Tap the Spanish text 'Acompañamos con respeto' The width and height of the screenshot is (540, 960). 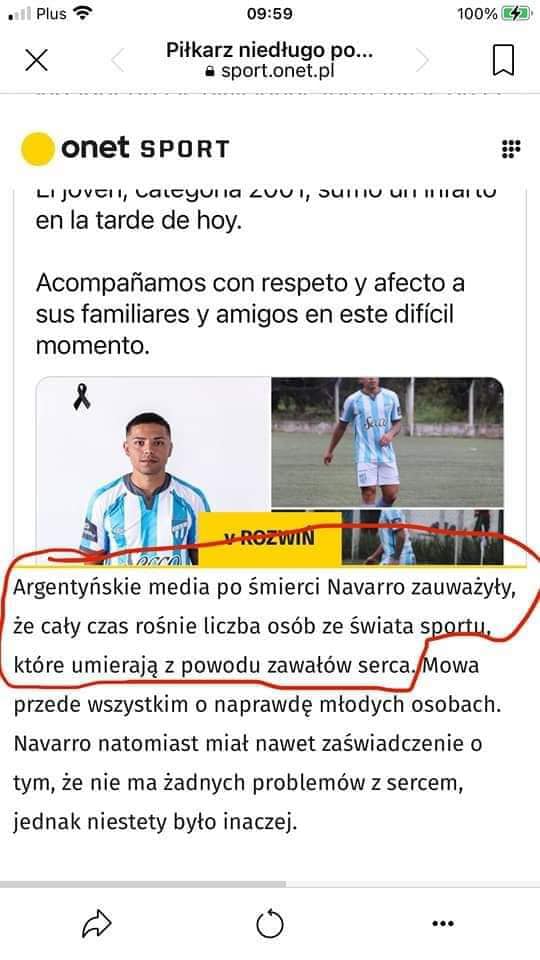pyautogui.click(x=250, y=315)
